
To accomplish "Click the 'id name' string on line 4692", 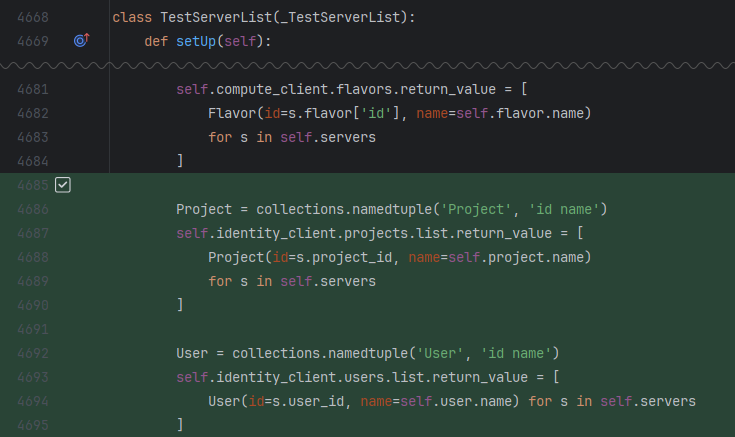I will (x=517, y=353).
